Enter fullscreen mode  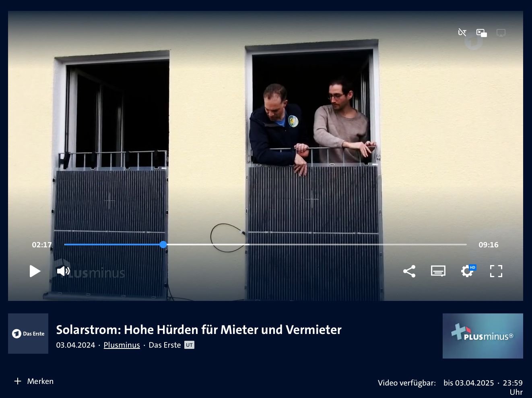coord(496,271)
